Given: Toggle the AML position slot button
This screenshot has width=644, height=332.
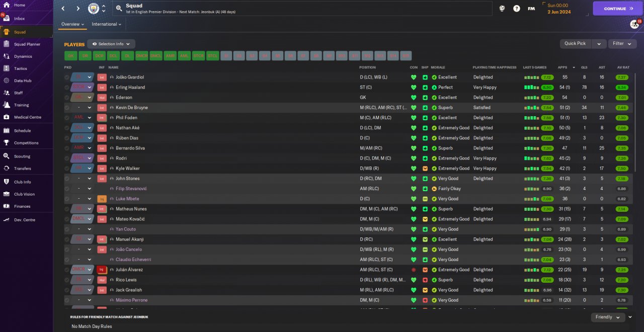Looking at the screenshot, I should pyautogui.click(x=185, y=56).
